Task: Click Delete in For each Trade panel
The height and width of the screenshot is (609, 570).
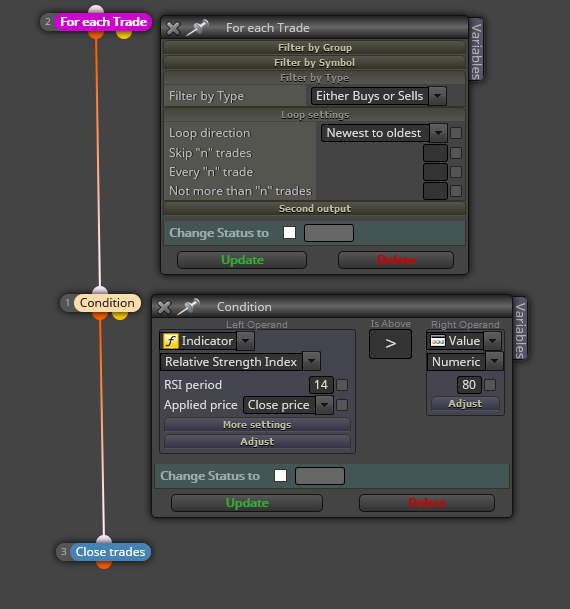Action: (x=396, y=260)
